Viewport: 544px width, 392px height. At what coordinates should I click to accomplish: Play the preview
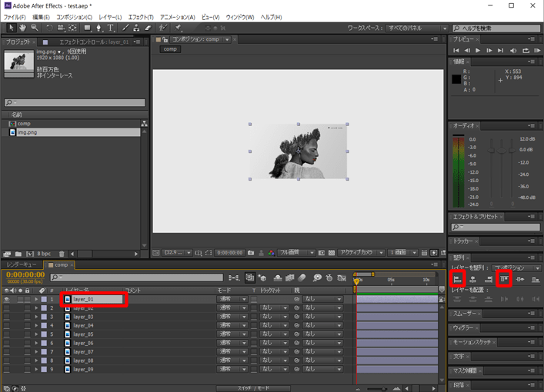point(478,51)
